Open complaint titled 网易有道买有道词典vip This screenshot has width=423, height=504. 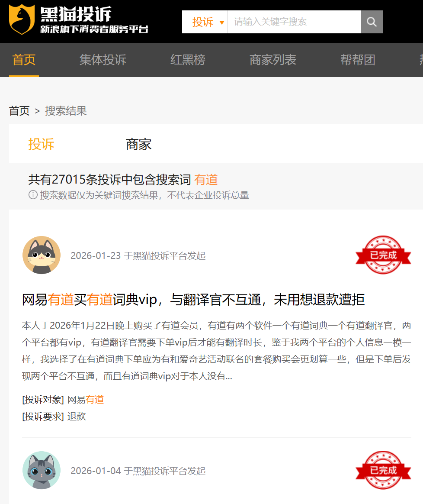(x=193, y=300)
